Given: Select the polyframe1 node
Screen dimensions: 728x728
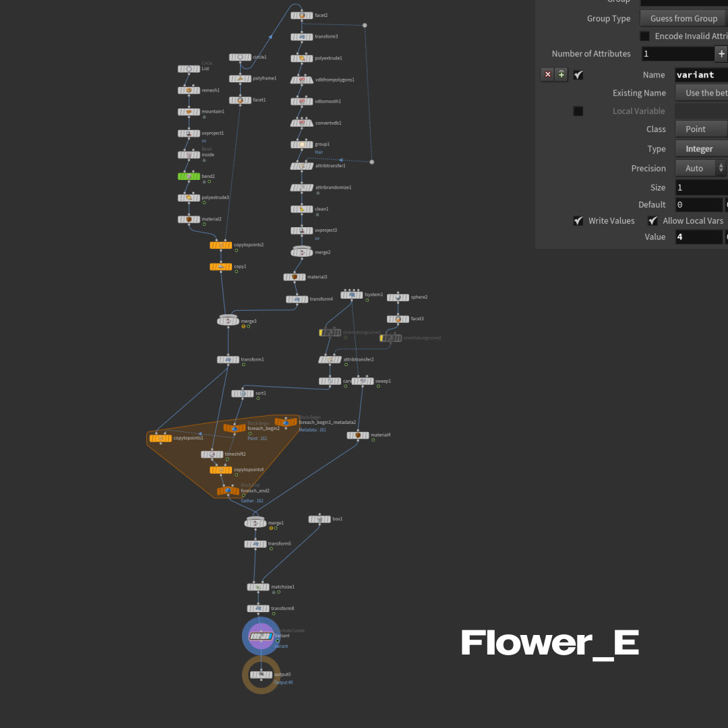Looking at the screenshot, I should tap(240, 78).
